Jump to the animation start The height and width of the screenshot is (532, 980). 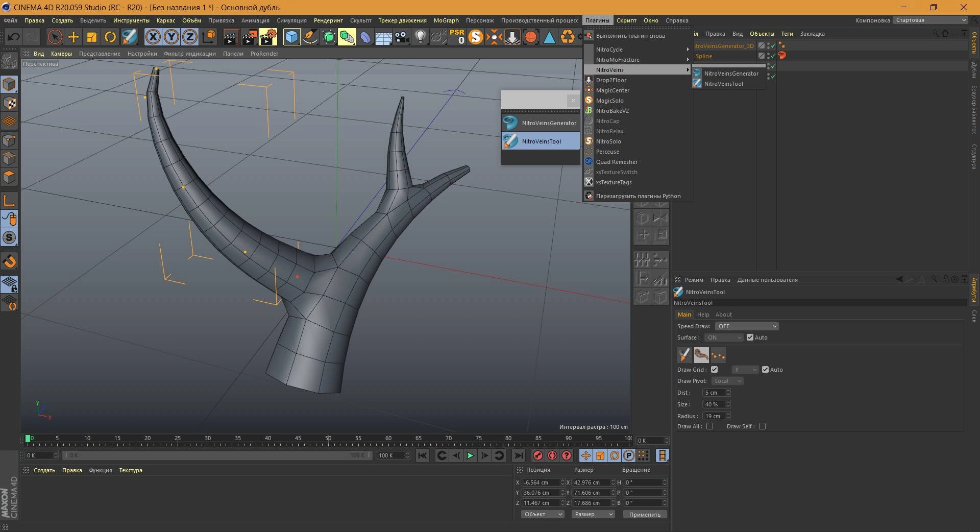(423, 455)
